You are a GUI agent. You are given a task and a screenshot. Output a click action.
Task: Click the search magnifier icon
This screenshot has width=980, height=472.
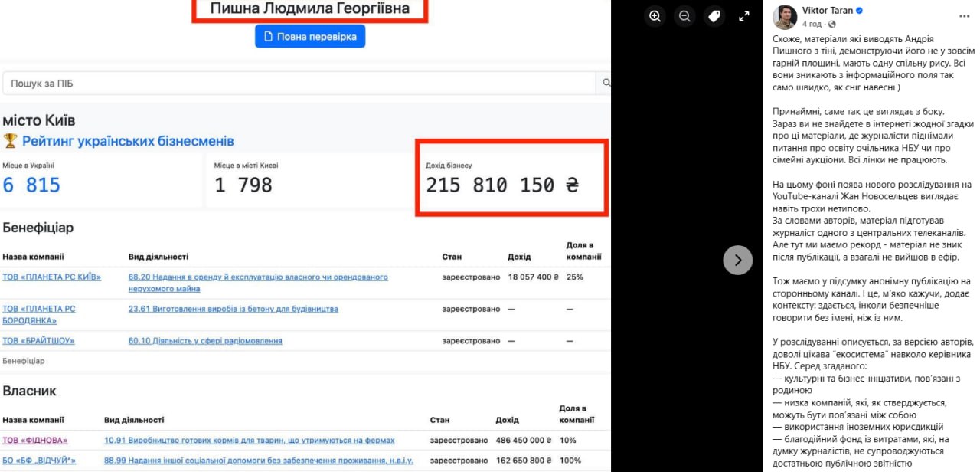(x=606, y=84)
